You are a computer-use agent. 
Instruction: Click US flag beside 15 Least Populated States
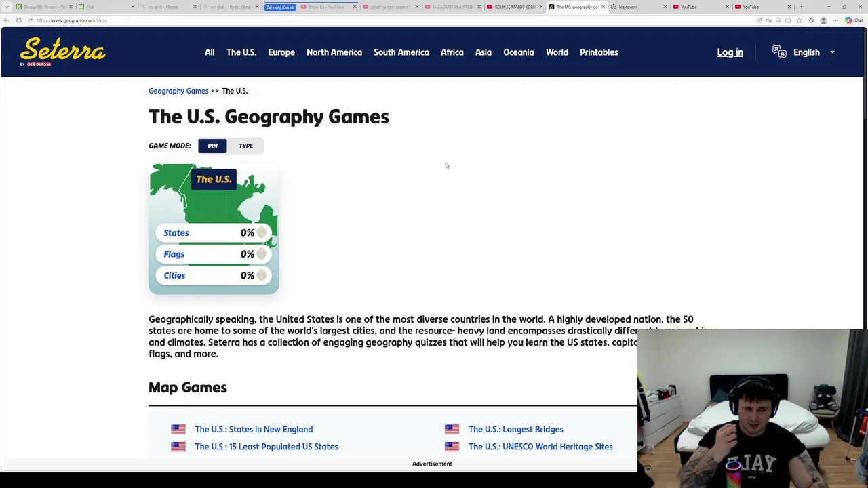[x=178, y=447]
